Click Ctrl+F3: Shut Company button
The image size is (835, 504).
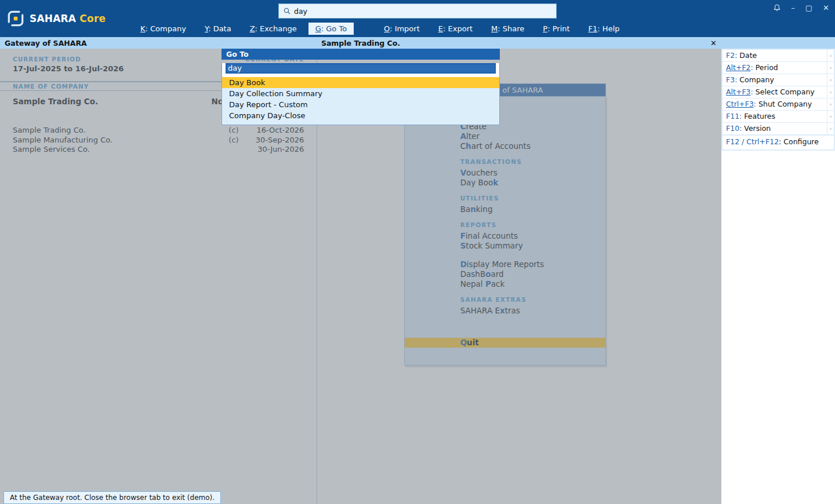tap(774, 104)
